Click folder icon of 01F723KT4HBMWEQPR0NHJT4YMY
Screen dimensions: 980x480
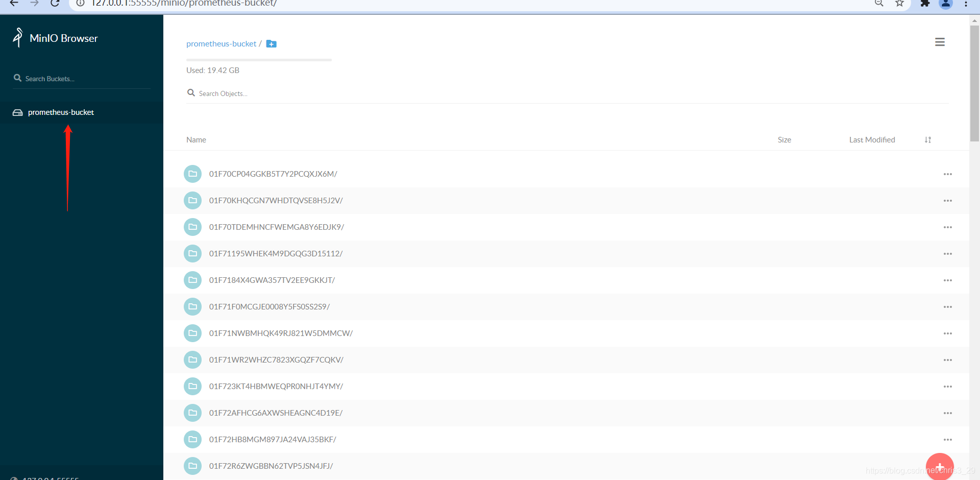click(192, 387)
